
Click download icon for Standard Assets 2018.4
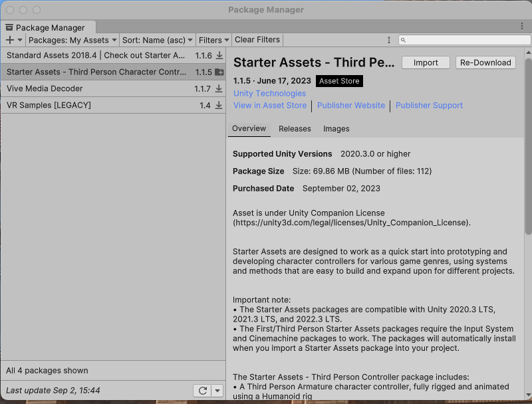point(219,56)
